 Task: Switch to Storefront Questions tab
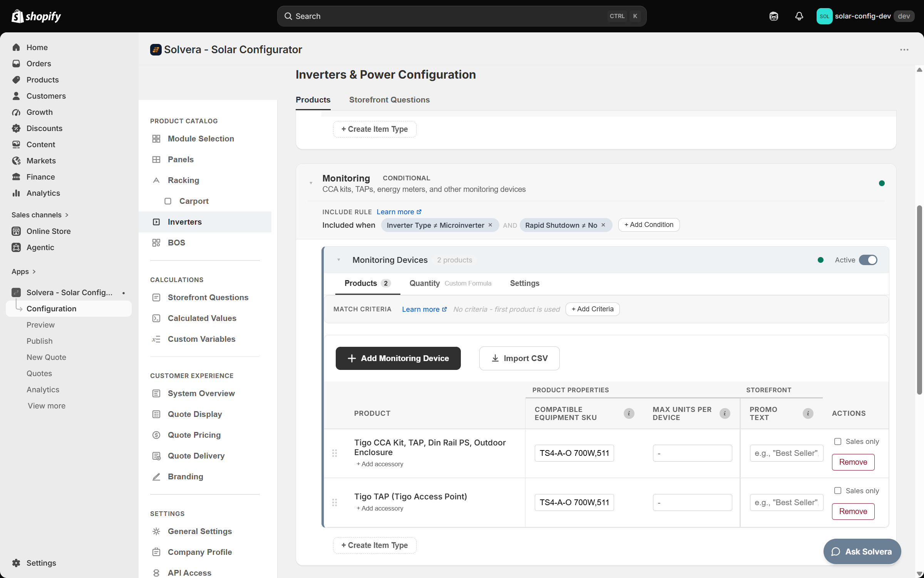click(x=389, y=100)
